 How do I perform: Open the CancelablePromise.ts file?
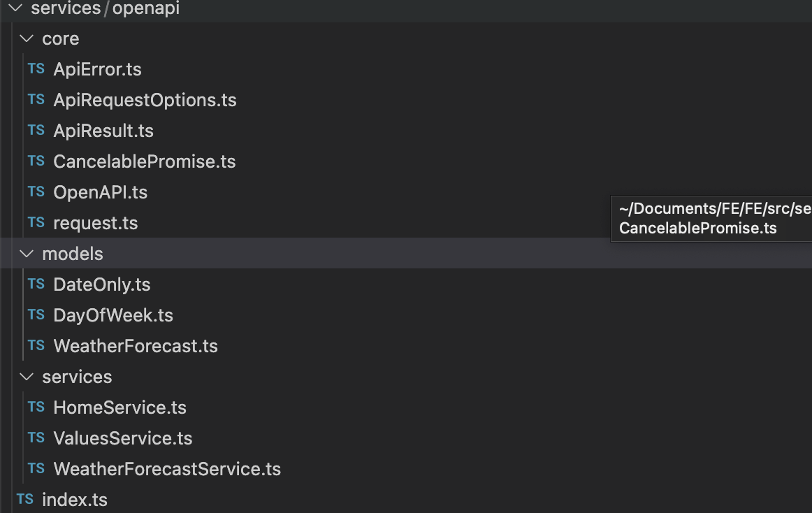[144, 161]
